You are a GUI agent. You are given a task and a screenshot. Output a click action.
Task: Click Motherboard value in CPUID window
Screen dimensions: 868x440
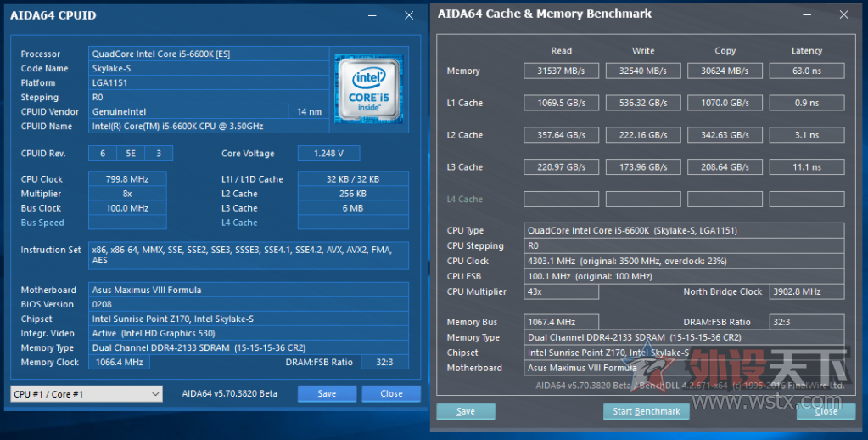249,290
